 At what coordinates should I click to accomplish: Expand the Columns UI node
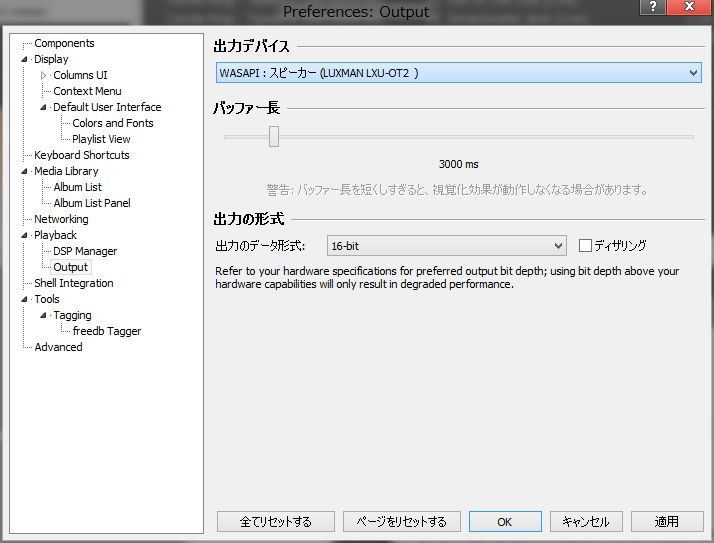tap(43, 75)
